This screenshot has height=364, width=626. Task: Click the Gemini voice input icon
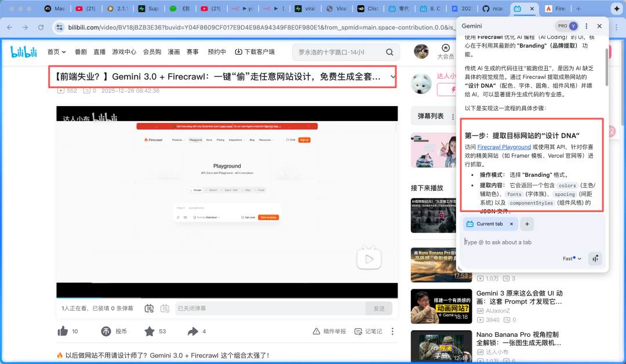tap(595, 259)
